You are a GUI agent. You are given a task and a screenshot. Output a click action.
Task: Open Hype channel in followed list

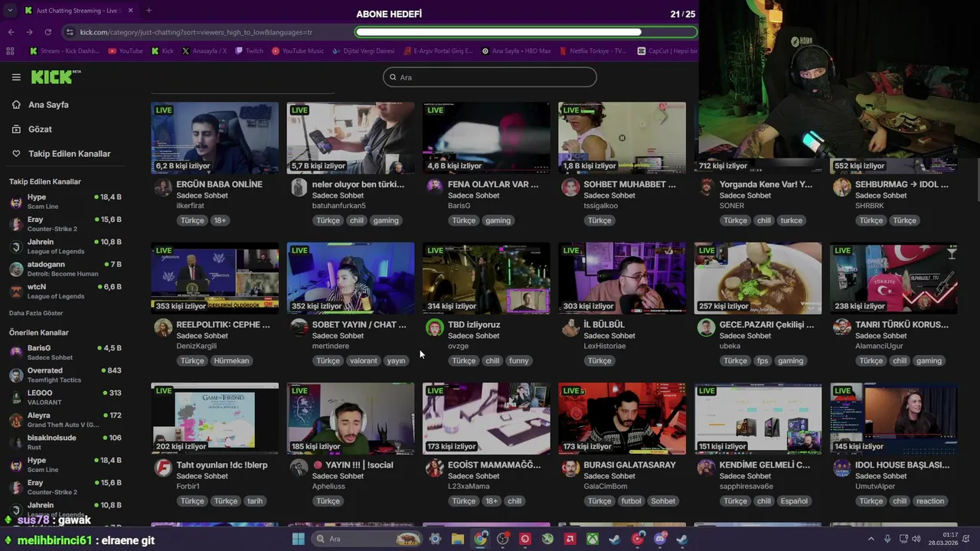(x=64, y=201)
